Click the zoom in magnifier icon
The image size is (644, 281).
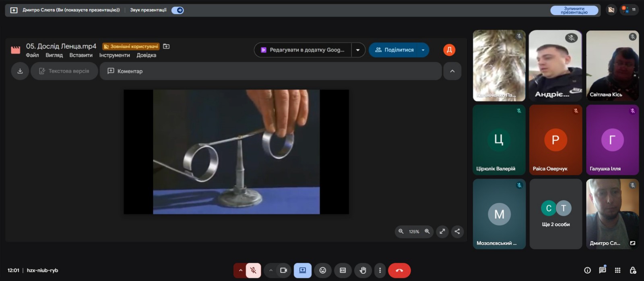tap(427, 231)
